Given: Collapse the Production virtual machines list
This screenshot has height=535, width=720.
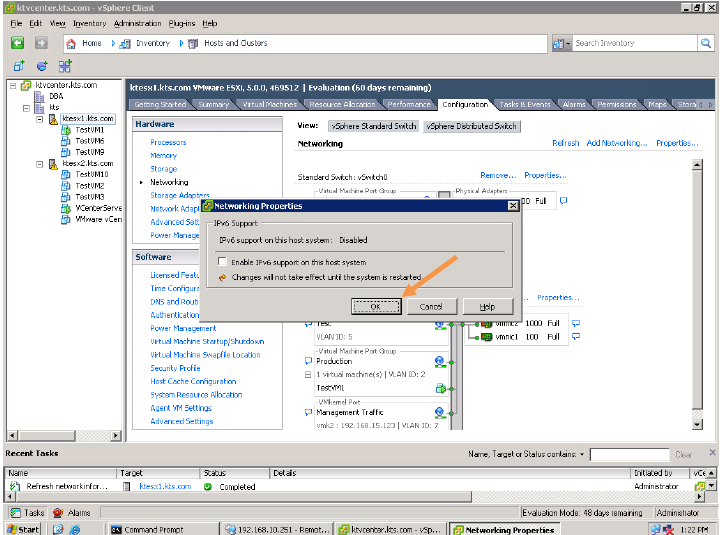Looking at the screenshot, I should pos(308,374).
